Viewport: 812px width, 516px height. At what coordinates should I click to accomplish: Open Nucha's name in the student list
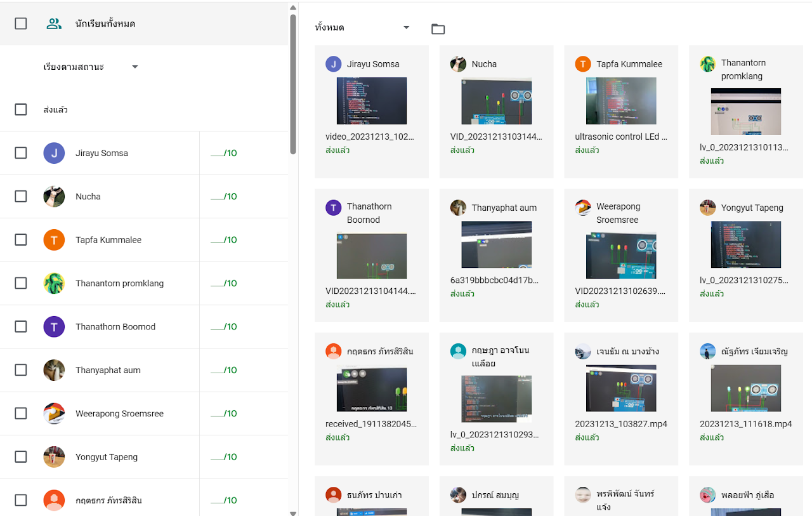tap(88, 197)
